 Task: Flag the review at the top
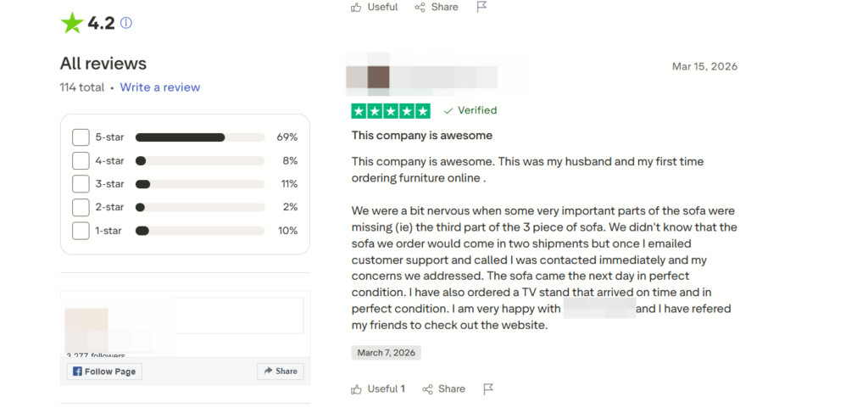[x=481, y=8]
